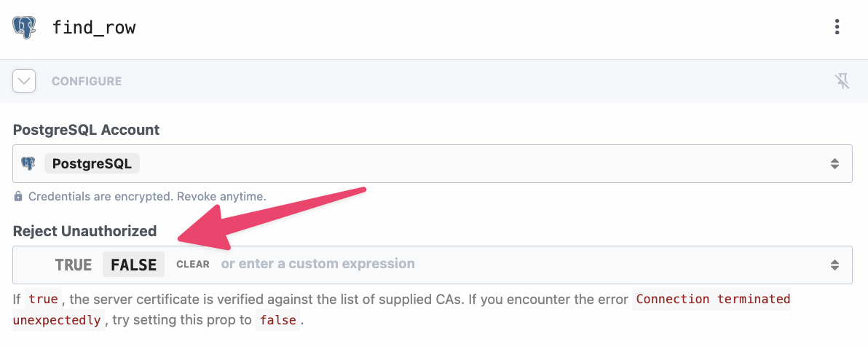Select TRUE for Reject Unauthorized
868x347 pixels.
coord(73,265)
